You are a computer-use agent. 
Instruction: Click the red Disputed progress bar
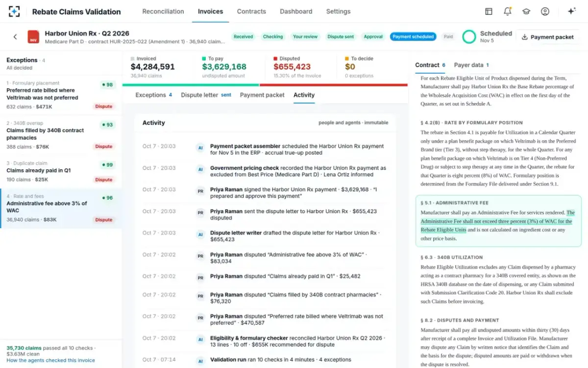click(x=334, y=85)
